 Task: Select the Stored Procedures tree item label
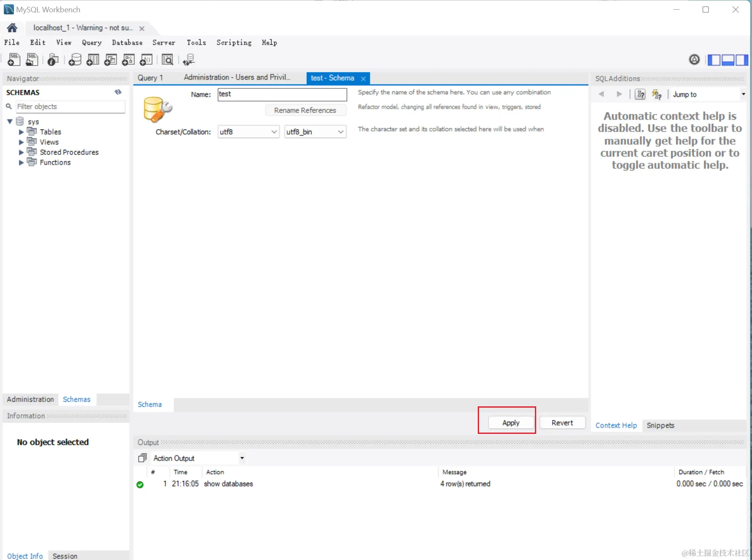[x=69, y=152]
